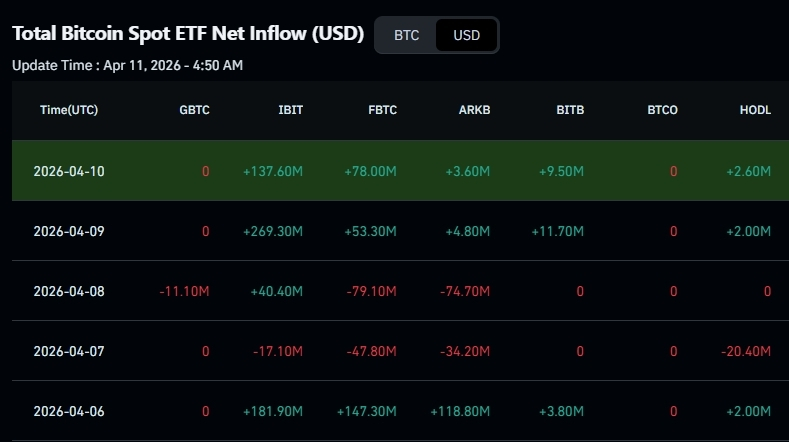The width and height of the screenshot is (789, 442).
Task: Click the Time(UTC) column header
Action: [x=69, y=110]
